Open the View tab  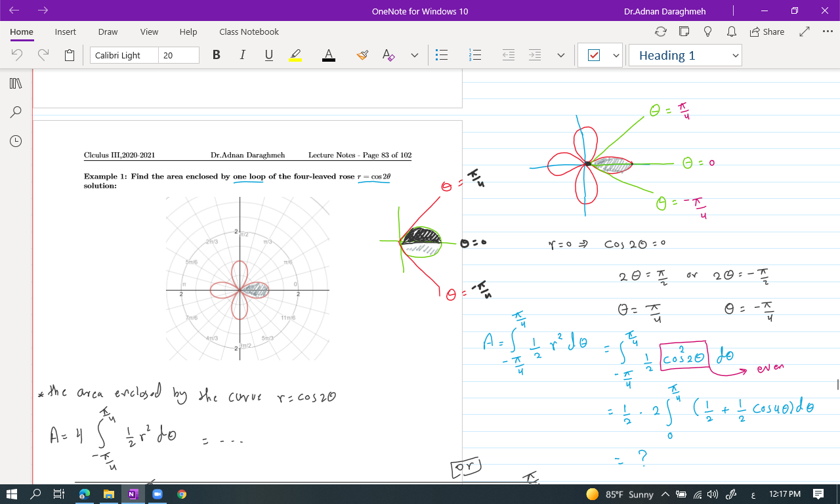click(150, 31)
